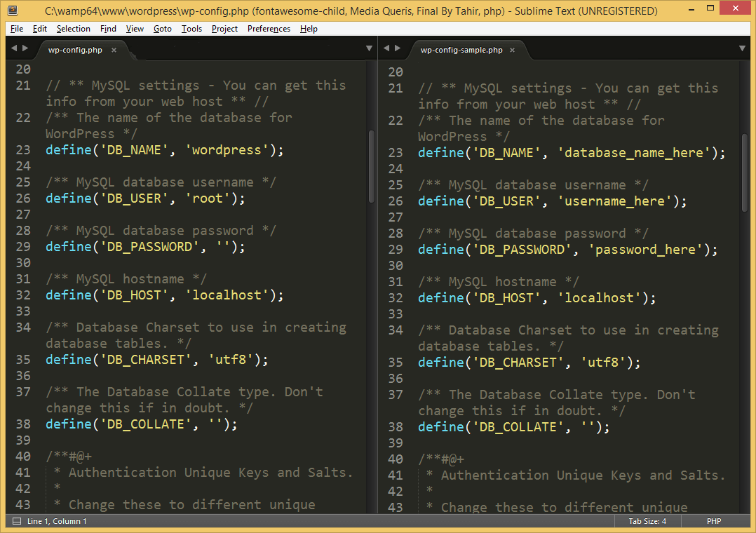
Task: Open the Find menu
Action: [x=108, y=29]
